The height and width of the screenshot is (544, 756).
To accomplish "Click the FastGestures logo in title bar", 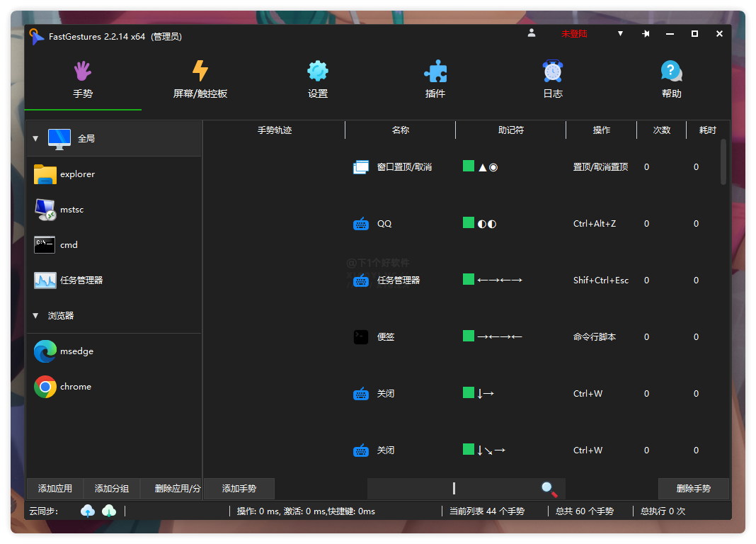I will tap(36, 36).
